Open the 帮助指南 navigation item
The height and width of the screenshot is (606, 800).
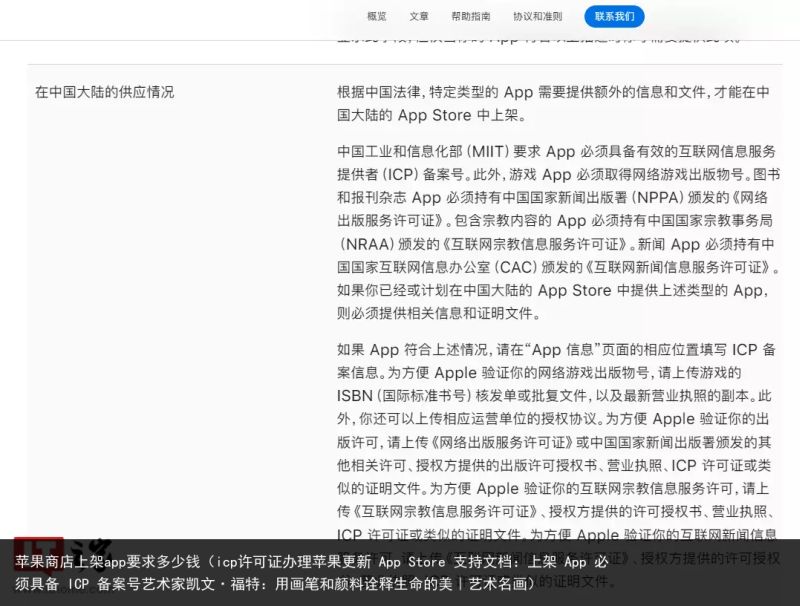click(x=470, y=16)
